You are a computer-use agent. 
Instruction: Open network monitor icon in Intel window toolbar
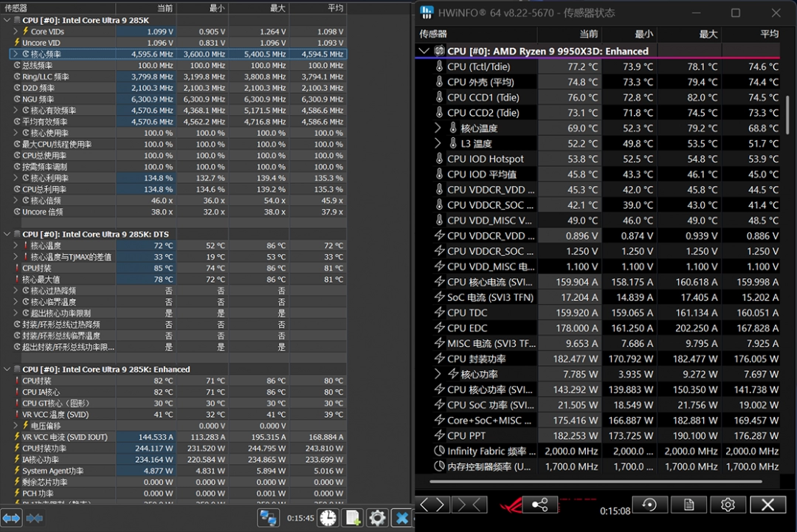[x=268, y=518]
